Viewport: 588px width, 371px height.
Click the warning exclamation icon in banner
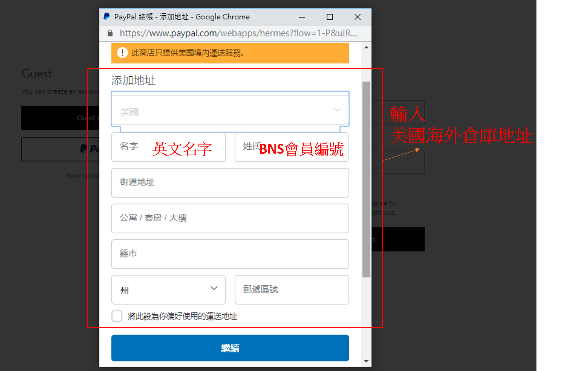tap(122, 53)
